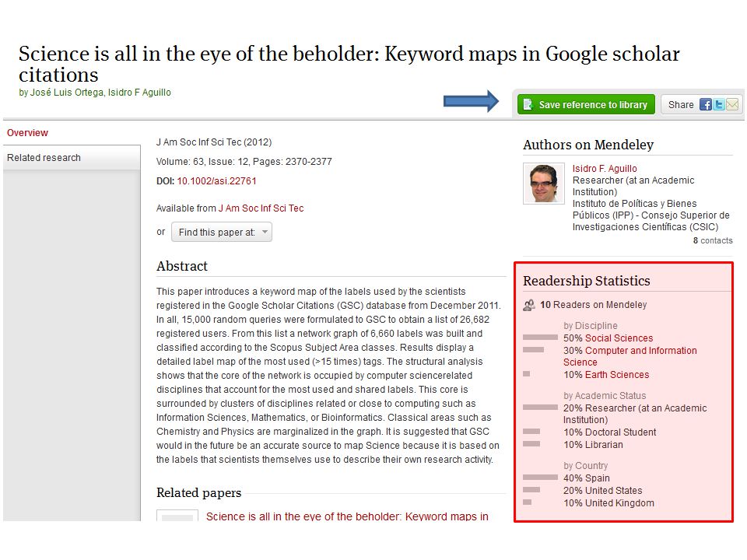Click the readers group icon beside 10 Readers

click(x=529, y=305)
